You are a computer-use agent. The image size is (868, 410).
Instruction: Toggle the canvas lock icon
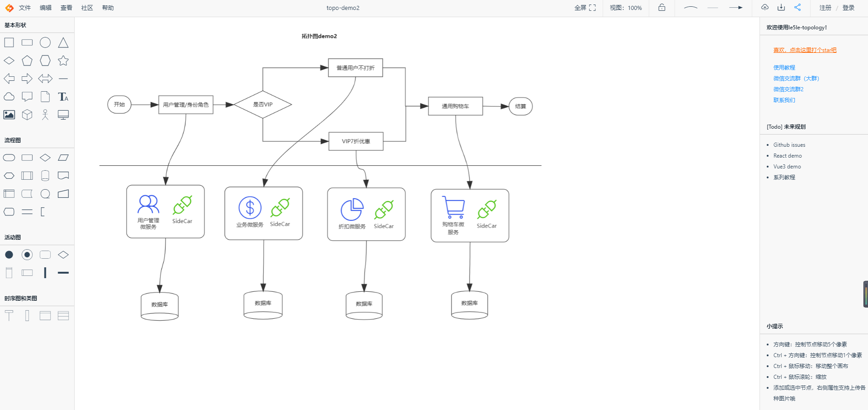pos(662,7)
